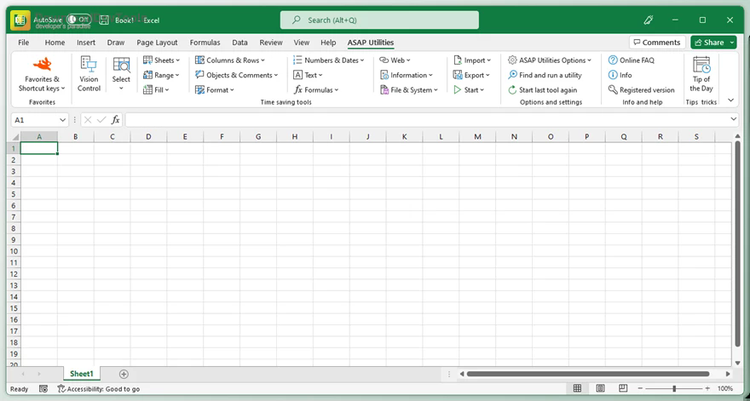Click Find and run a utility

tap(545, 75)
